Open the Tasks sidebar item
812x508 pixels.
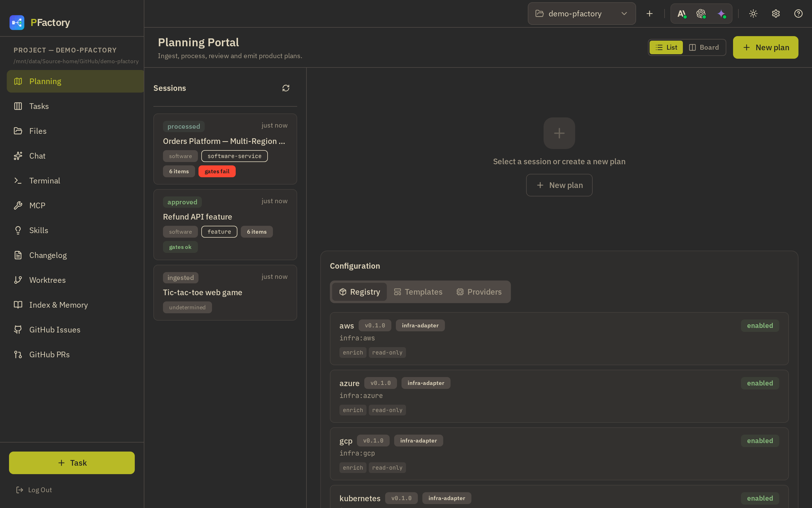75,106
